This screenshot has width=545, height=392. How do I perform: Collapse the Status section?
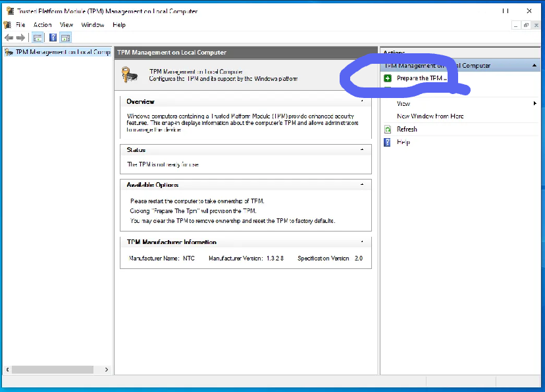pyautogui.click(x=362, y=150)
